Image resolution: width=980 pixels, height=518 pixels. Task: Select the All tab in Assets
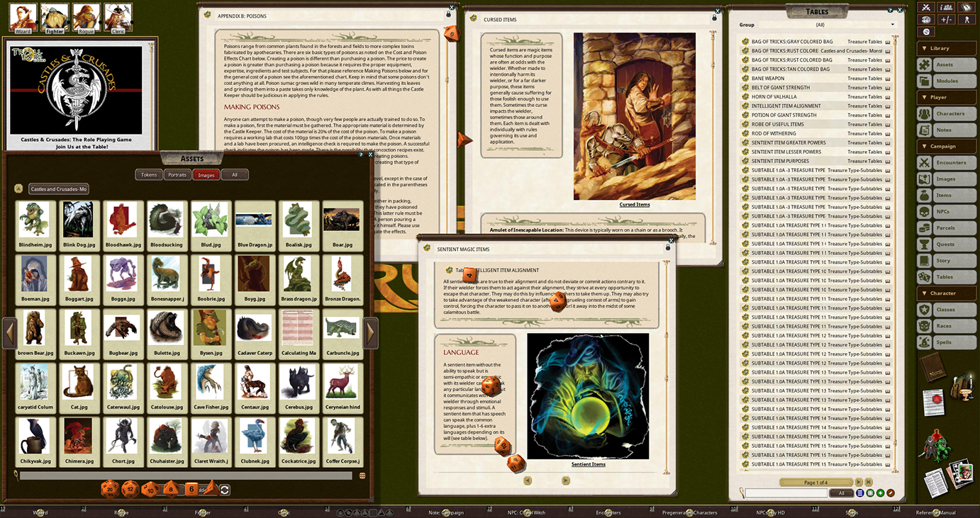[235, 174]
